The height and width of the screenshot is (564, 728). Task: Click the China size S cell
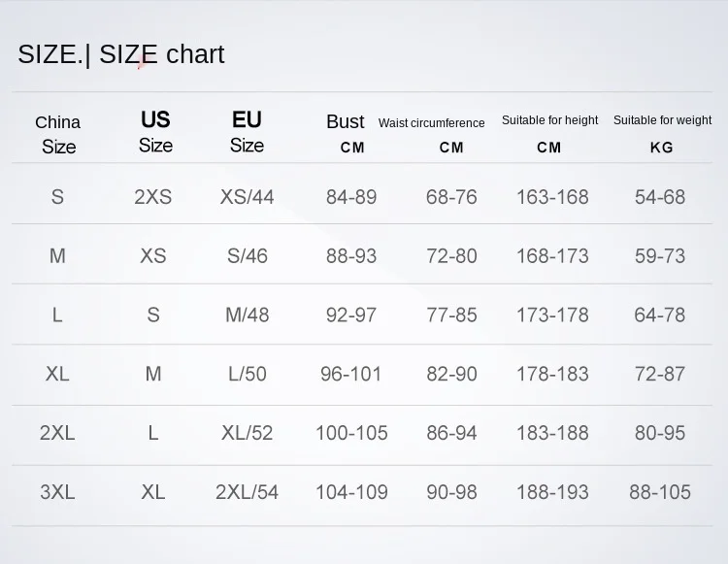coord(57,197)
